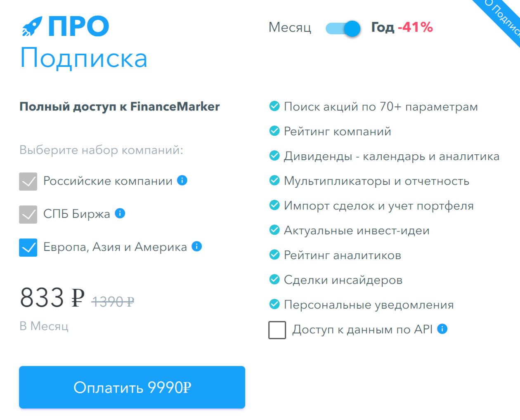520x420 pixels.
Task: Select the Российские компании checkbox
Action: [x=27, y=181]
